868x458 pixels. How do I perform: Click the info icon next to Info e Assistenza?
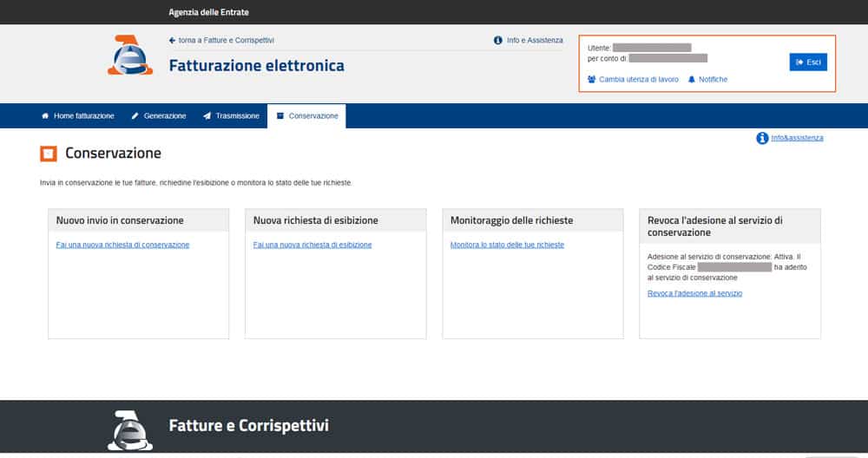pos(498,41)
